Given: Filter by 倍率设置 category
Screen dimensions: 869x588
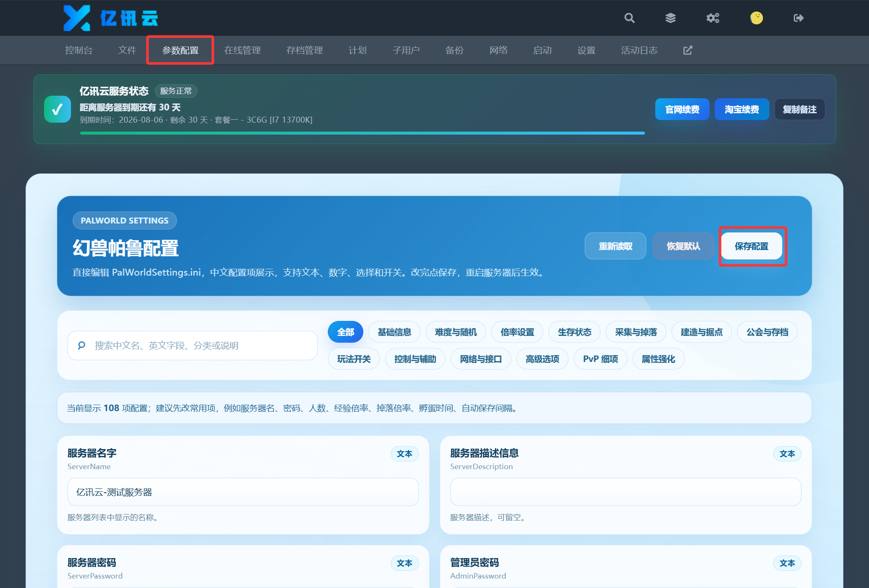Looking at the screenshot, I should pyautogui.click(x=517, y=332).
